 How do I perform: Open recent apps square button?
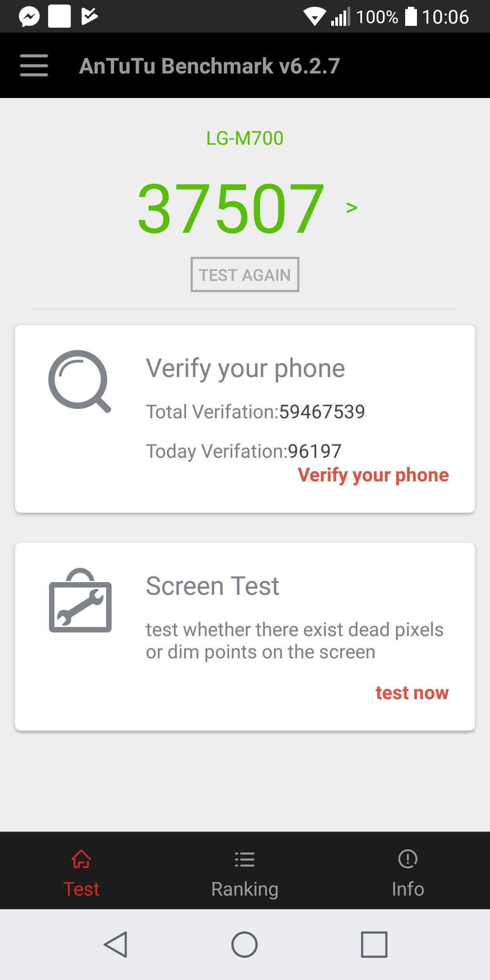pos(374,945)
